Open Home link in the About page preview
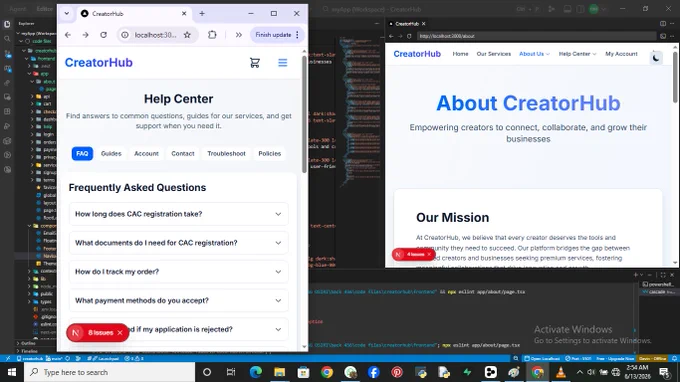Viewport: 680px width, 382px height. pyautogui.click(x=460, y=54)
